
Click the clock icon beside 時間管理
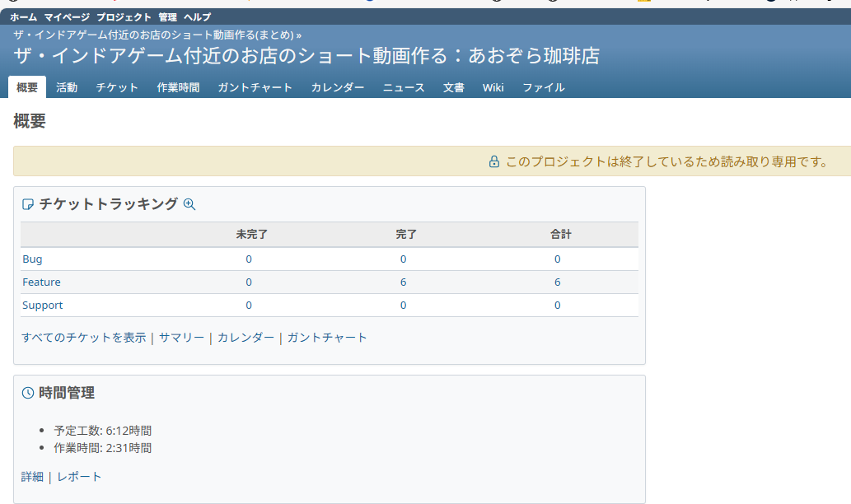[28, 393]
